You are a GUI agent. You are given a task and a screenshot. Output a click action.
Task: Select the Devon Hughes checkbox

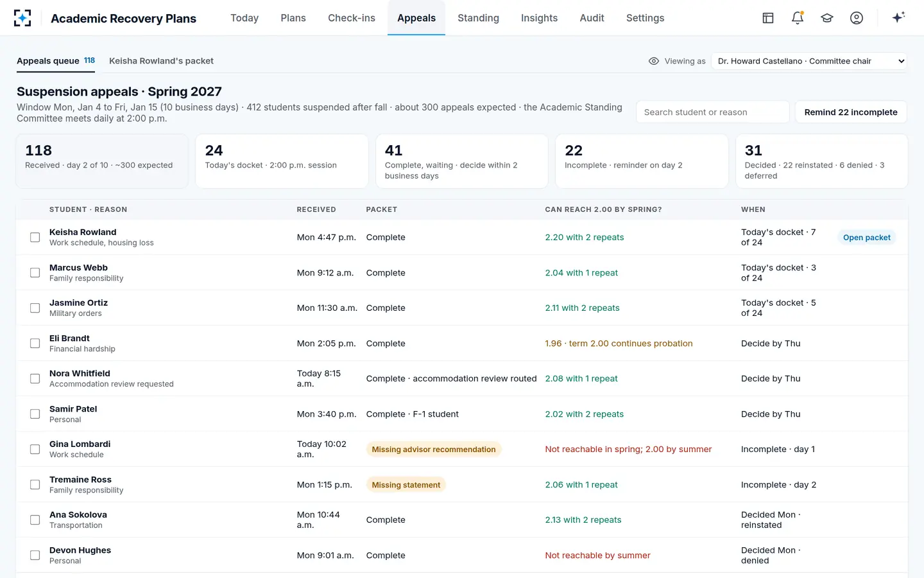35,556
